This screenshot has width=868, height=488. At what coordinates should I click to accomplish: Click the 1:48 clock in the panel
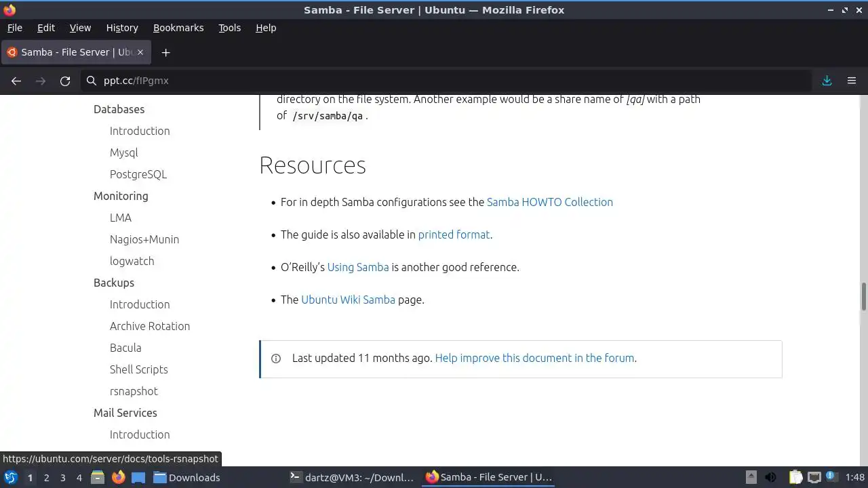855,477
